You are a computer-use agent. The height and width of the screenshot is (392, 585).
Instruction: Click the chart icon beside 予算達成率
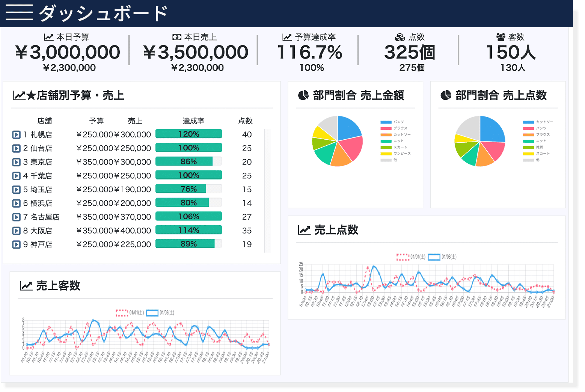click(x=287, y=37)
